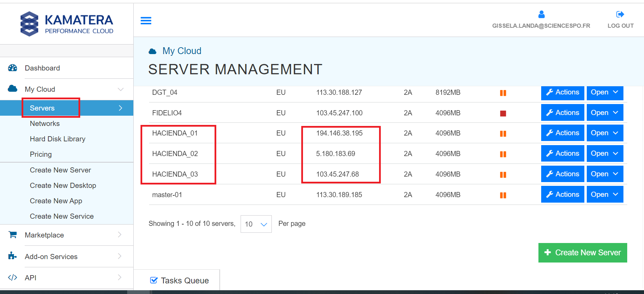This screenshot has height=294, width=644.
Task: Select server name DGT_04
Action: (165, 92)
